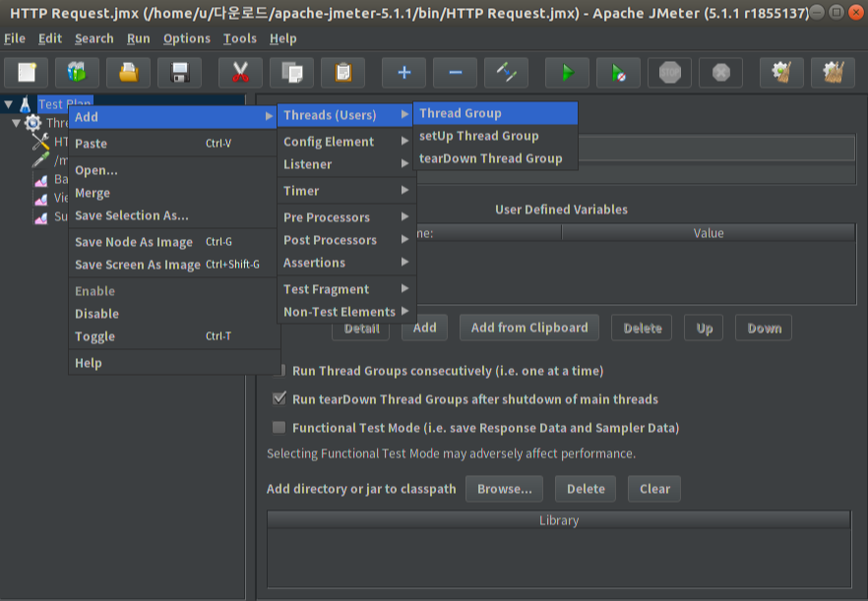Click Paste in context menu

tap(173, 144)
